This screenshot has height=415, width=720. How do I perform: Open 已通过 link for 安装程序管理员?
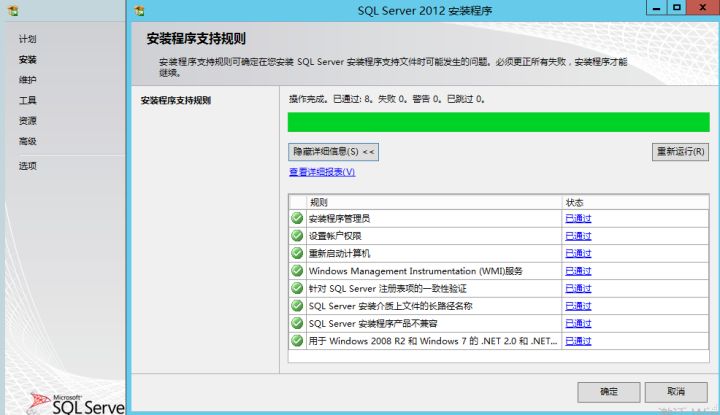coord(578,219)
